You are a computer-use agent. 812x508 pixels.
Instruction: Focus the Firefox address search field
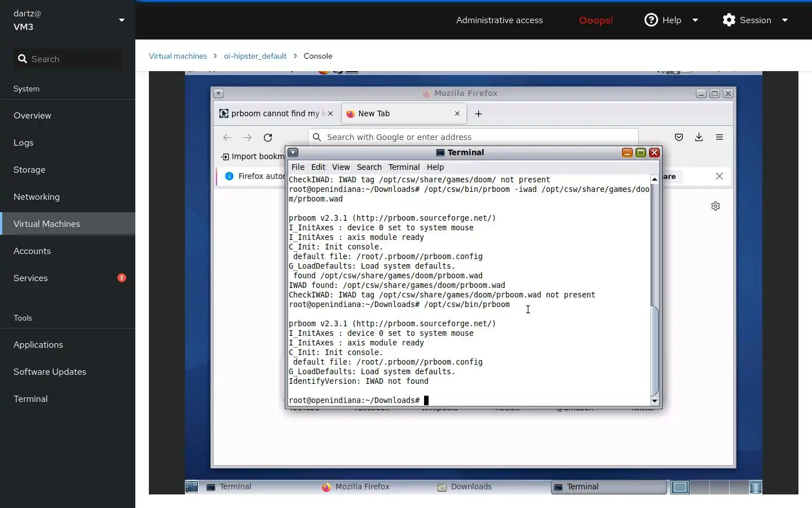click(x=473, y=137)
